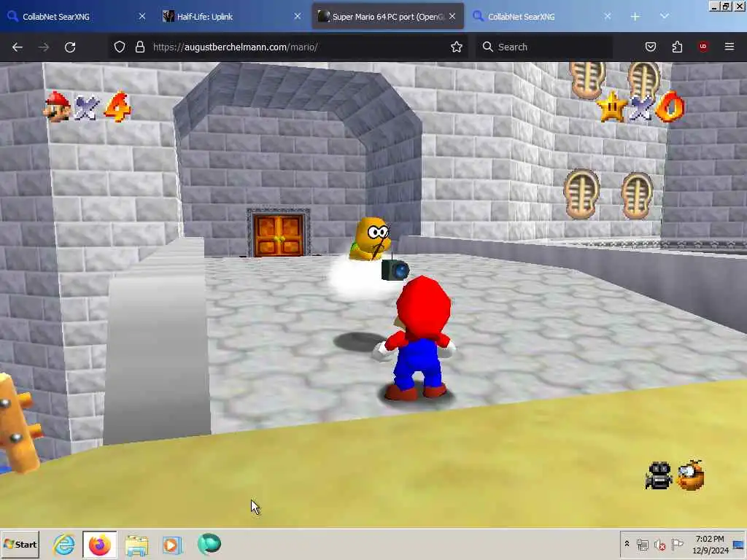Bookmark this page with the star icon
This screenshot has width=747, height=560.
coord(457,47)
